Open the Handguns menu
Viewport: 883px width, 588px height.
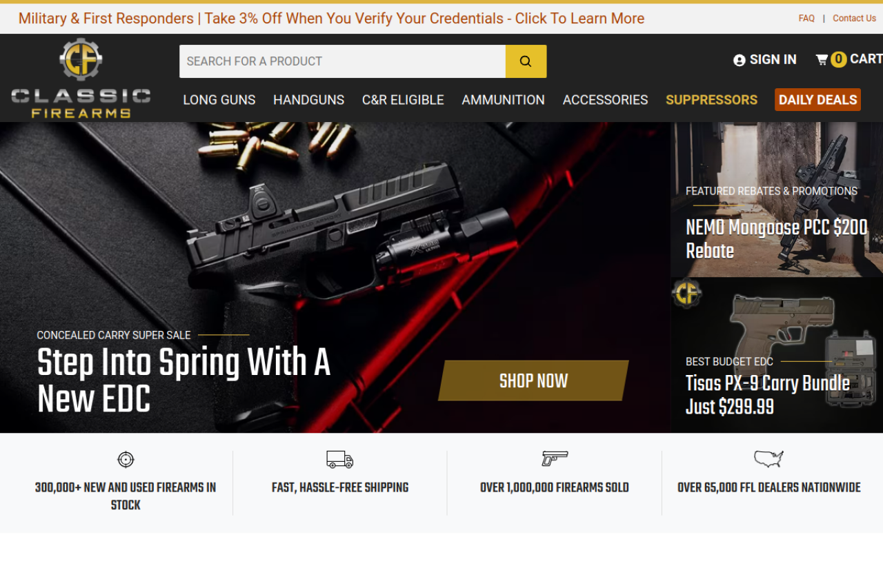308,100
